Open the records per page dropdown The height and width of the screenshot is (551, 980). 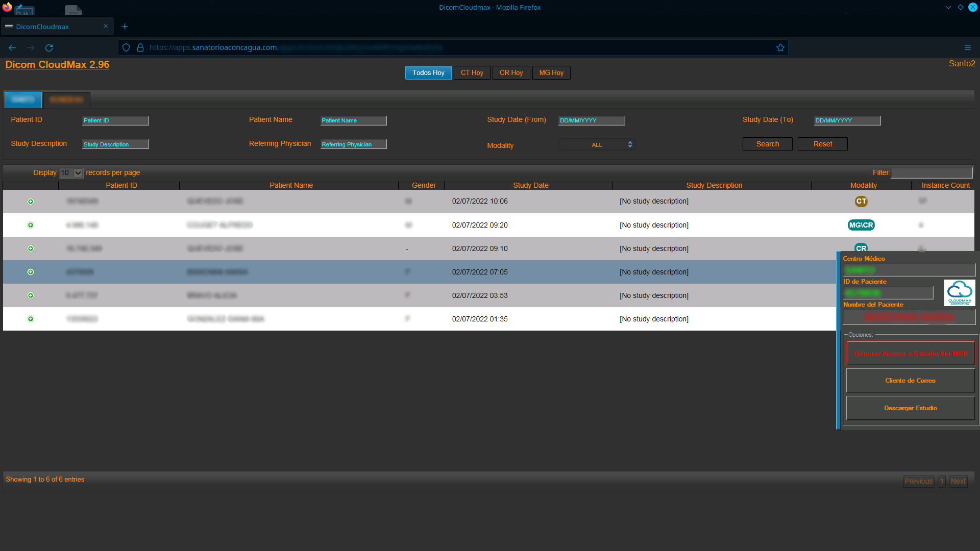71,173
